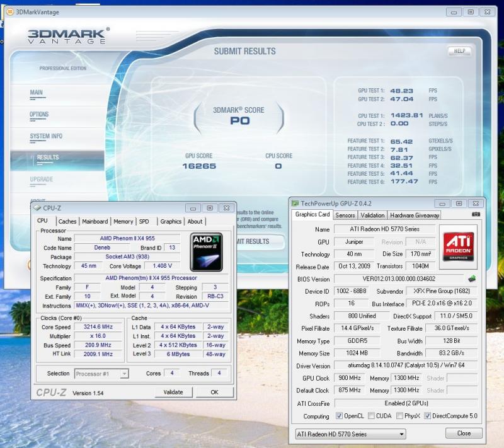Open the Processor #1 selection dropdown

(101, 374)
